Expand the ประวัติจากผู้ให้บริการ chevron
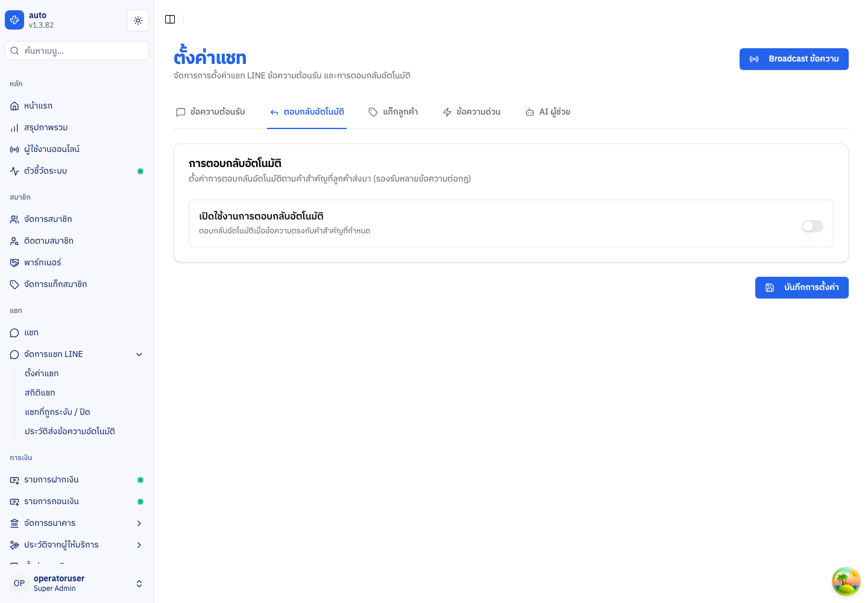868x603 pixels. (x=139, y=545)
